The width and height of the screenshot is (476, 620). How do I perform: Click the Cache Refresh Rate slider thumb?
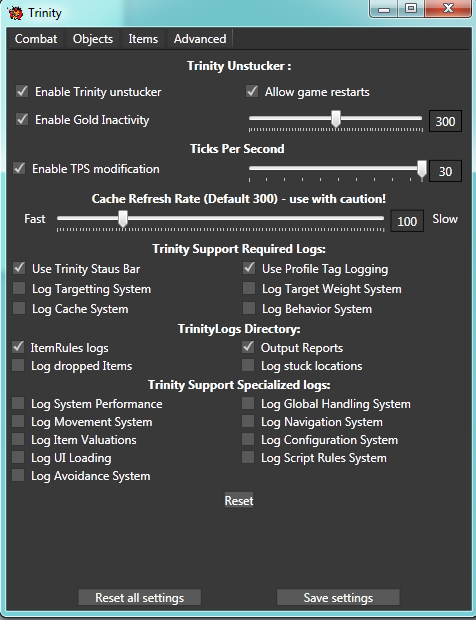coord(123,219)
